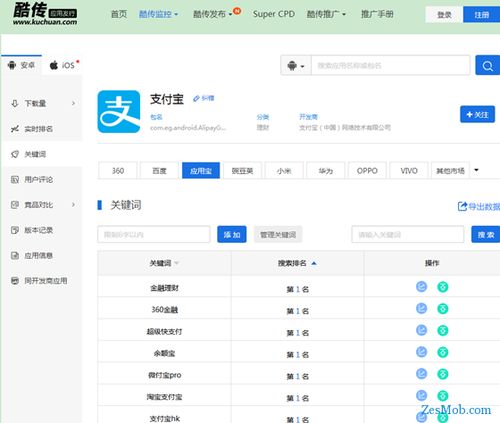Click 导出数据 export link
Screen dimensions: 500x423
click(x=479, y=206)
